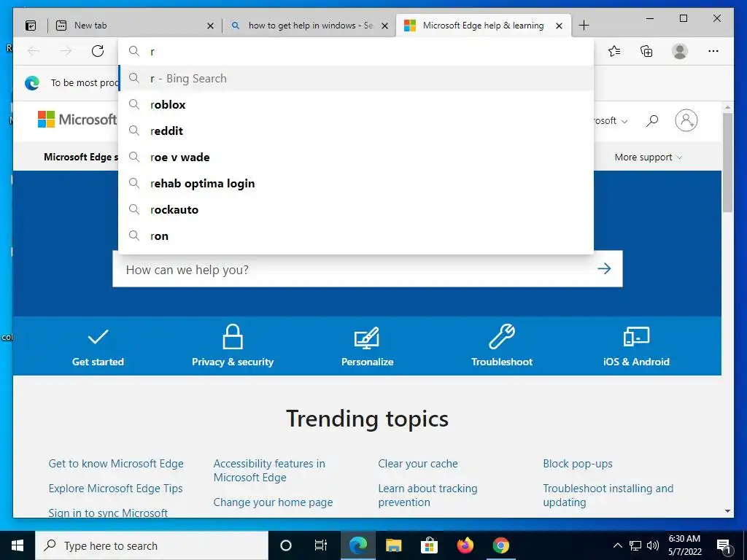The height and width of the screenshot is (560, 747).
Task: Close the New tab tab
Action: (210, 26)
